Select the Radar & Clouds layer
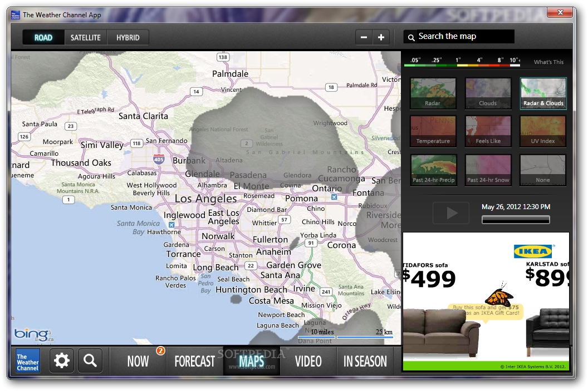This screenshot has width=588, height=391. point(543,93)
